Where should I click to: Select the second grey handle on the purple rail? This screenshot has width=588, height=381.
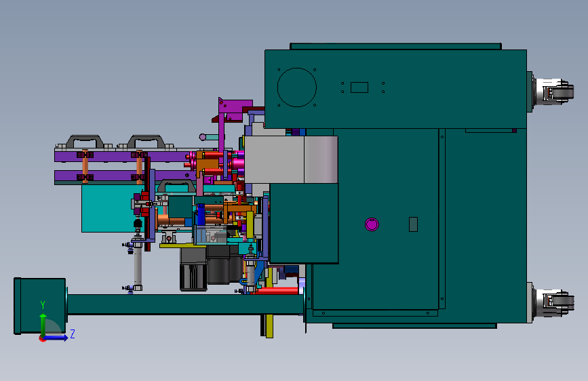tap(146, 142)
